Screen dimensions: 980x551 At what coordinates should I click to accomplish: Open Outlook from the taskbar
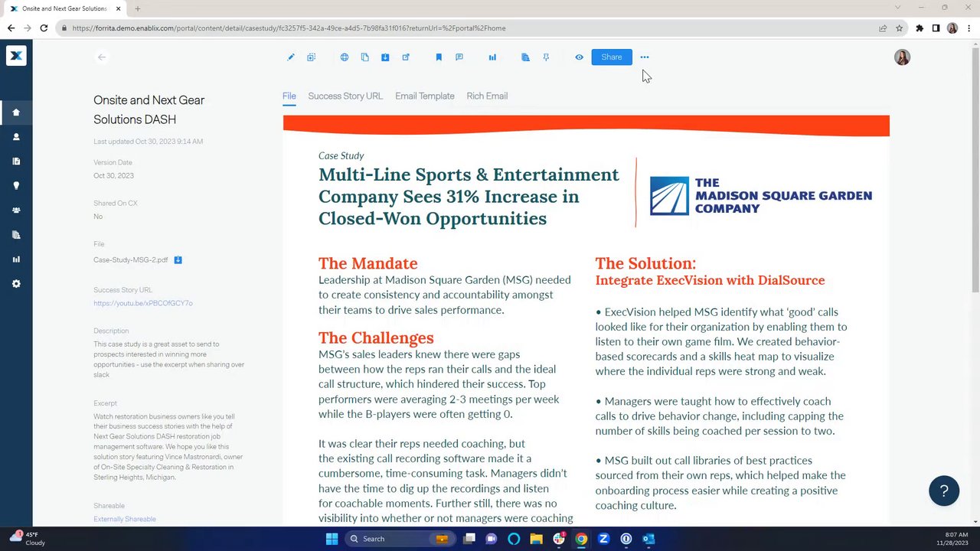tap(648, 539)
